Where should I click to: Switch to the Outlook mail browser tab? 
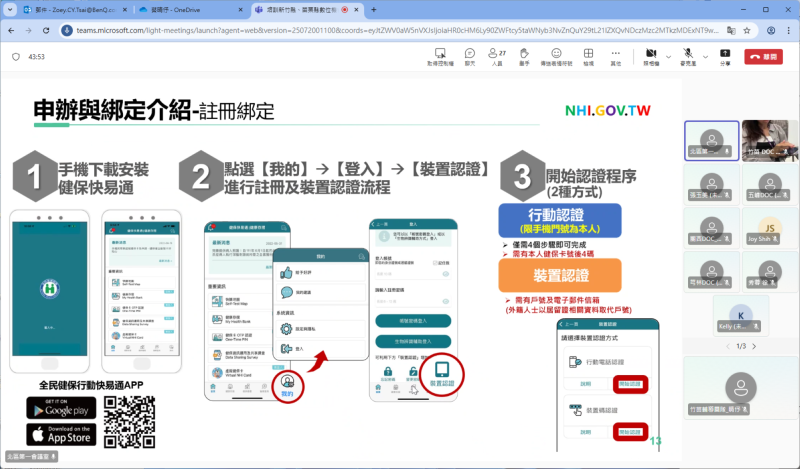coord(74,10)
